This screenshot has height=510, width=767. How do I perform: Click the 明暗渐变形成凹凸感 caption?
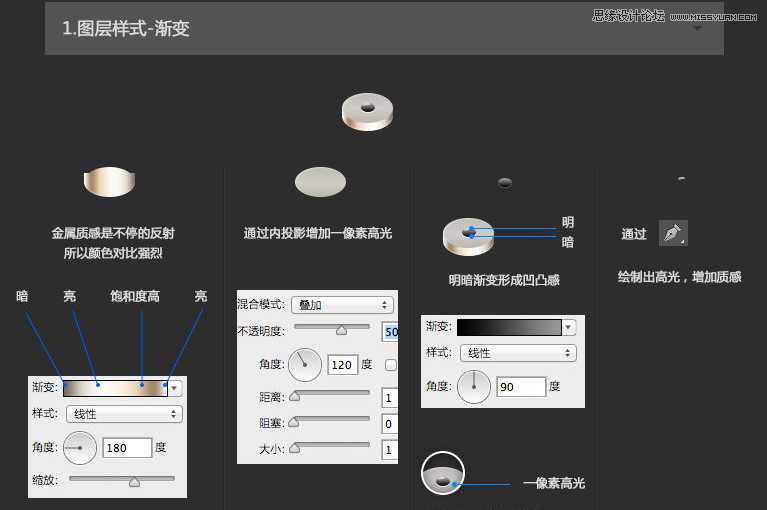504,280
